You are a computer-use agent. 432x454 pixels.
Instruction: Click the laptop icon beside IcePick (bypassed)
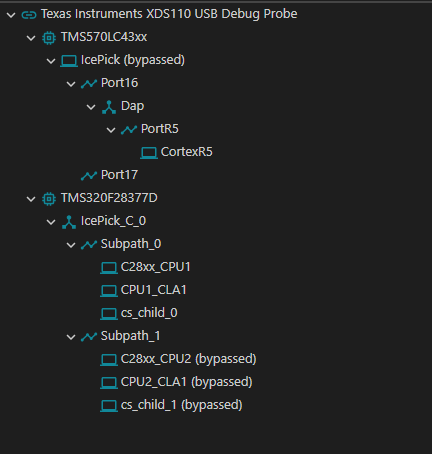69,61
